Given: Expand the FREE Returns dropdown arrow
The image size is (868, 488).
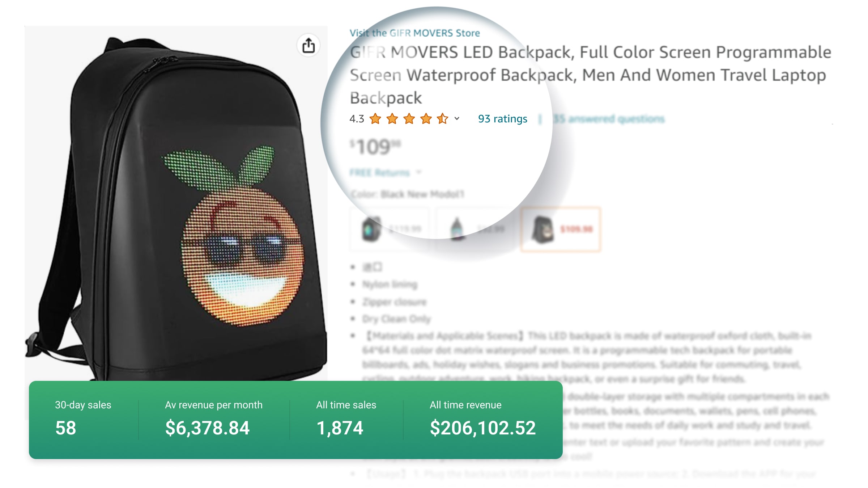Looking at the screenshot, I should (418, 172).
